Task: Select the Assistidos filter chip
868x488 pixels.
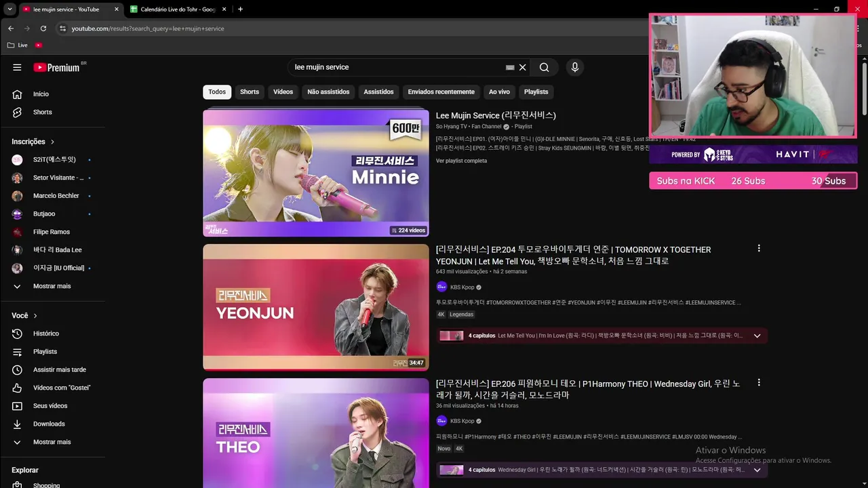Action: point(378,92)
